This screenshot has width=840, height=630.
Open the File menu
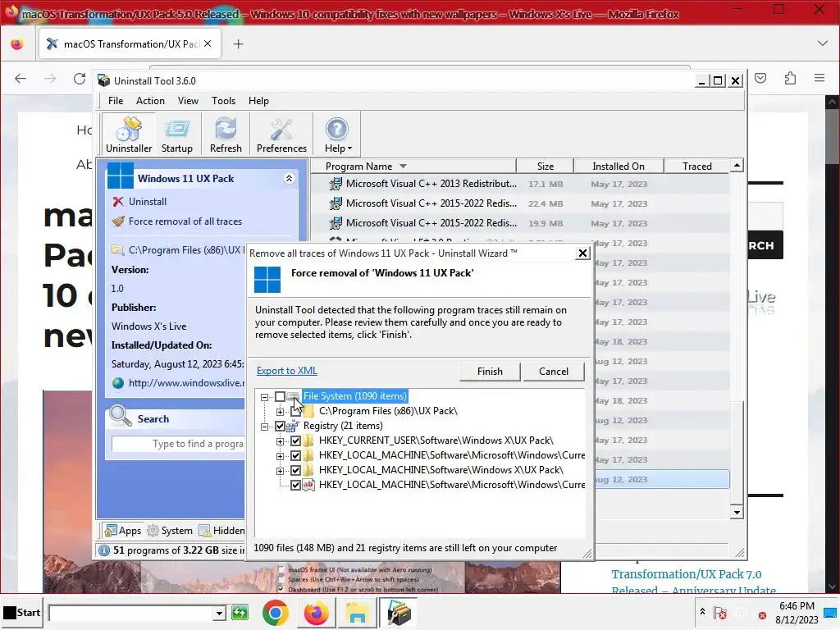click(x=115, y=101)
